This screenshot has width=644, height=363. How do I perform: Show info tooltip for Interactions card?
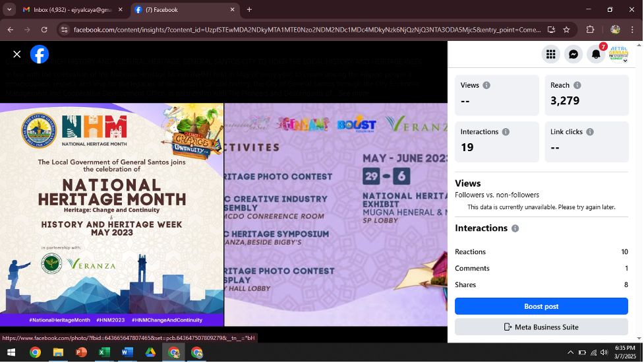click(506, 132)
